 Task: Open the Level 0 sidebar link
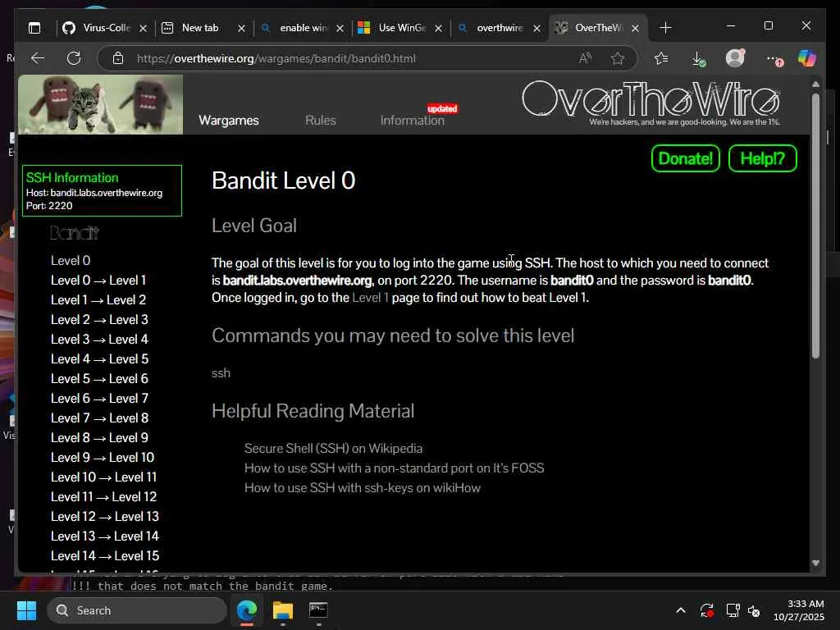(x=71, y=261)
